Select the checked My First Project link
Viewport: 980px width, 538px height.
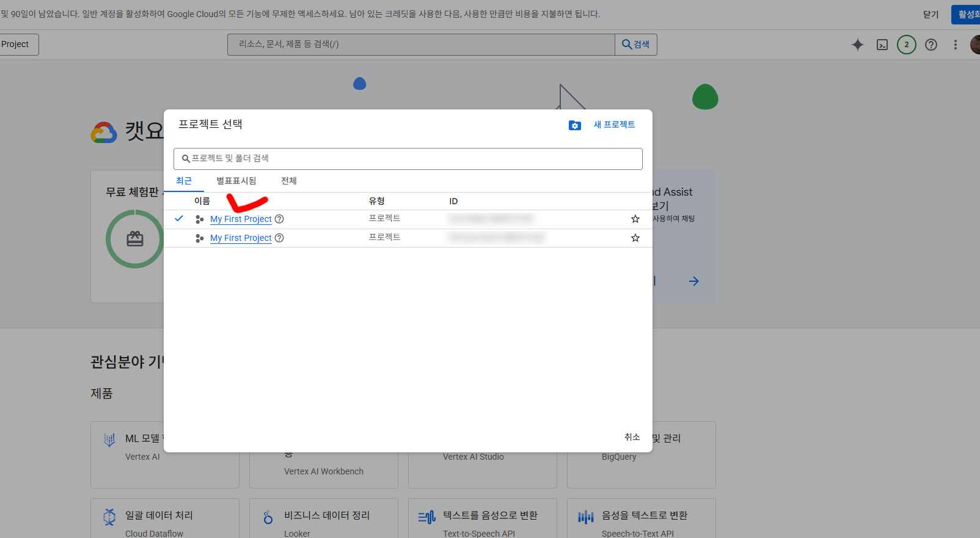[241, 219]
